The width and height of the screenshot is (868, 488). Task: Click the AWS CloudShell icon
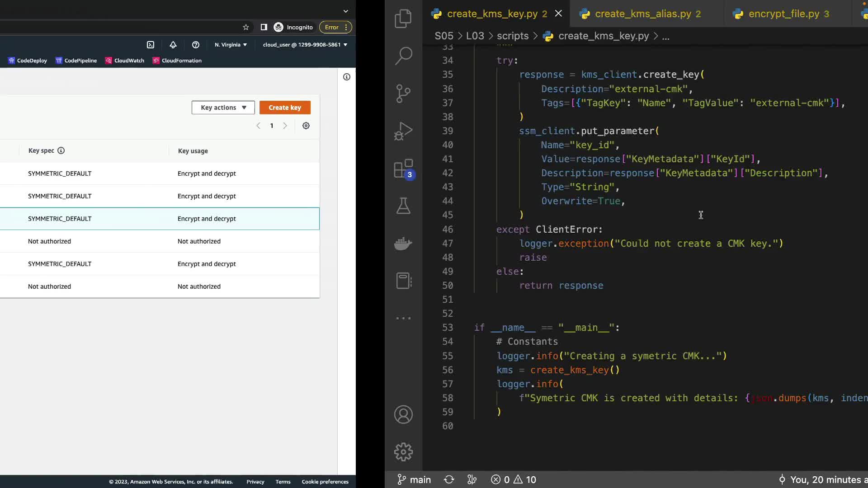coord(151,45)
